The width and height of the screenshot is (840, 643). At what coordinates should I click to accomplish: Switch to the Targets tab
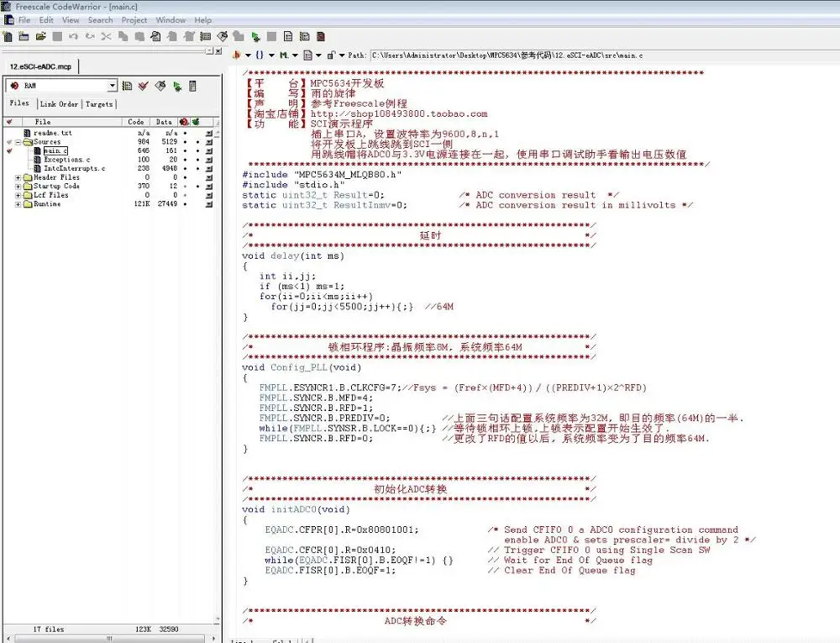click(x=98, y=104)
